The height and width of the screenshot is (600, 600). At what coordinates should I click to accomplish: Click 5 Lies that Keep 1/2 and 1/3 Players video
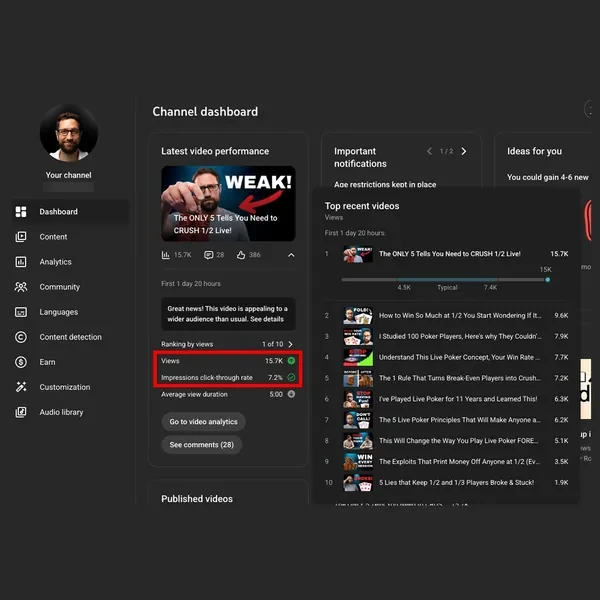coord(446,483)
